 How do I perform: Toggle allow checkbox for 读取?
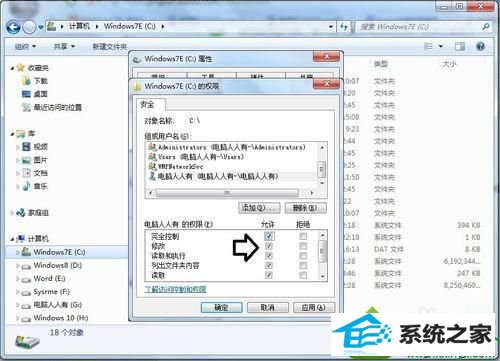coord(269,275)
